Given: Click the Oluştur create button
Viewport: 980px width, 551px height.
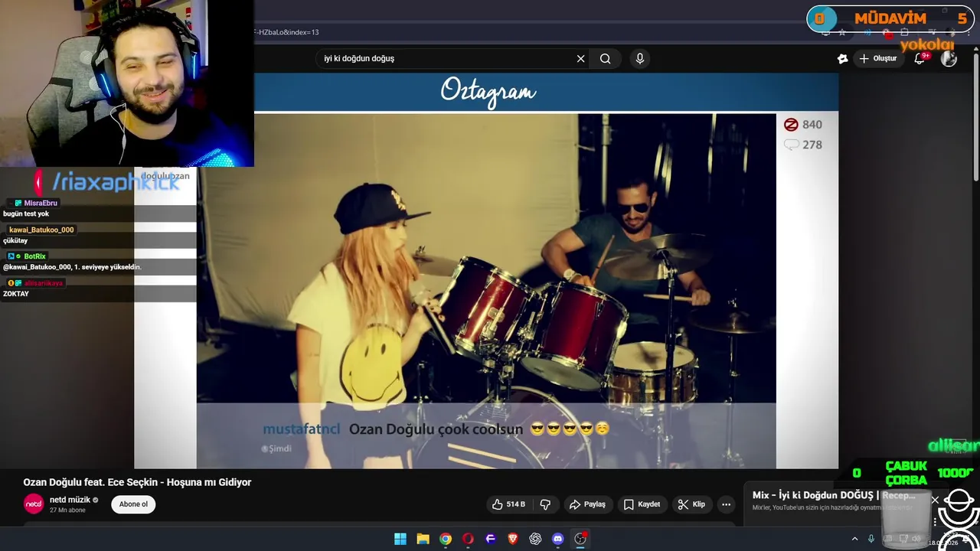Looking at the screenshot, I should 877,59.
